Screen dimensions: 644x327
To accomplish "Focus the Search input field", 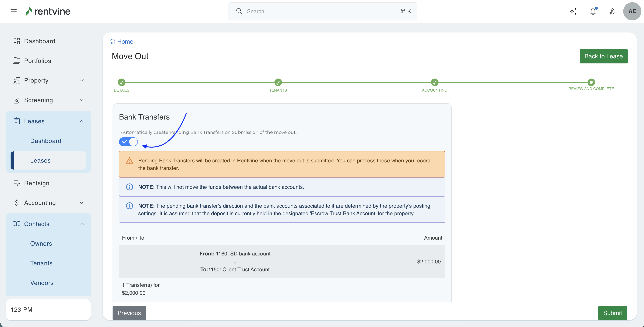I will [x=323, y=11].
